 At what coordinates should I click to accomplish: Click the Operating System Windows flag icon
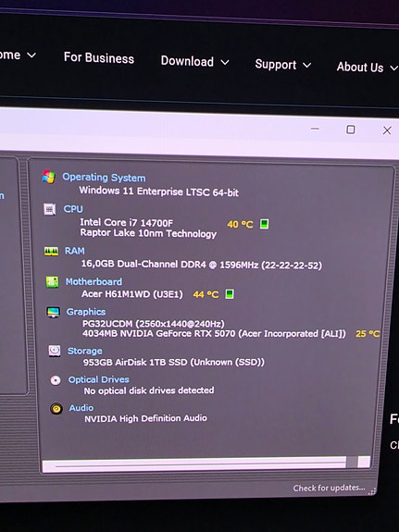tap(49, 177)
